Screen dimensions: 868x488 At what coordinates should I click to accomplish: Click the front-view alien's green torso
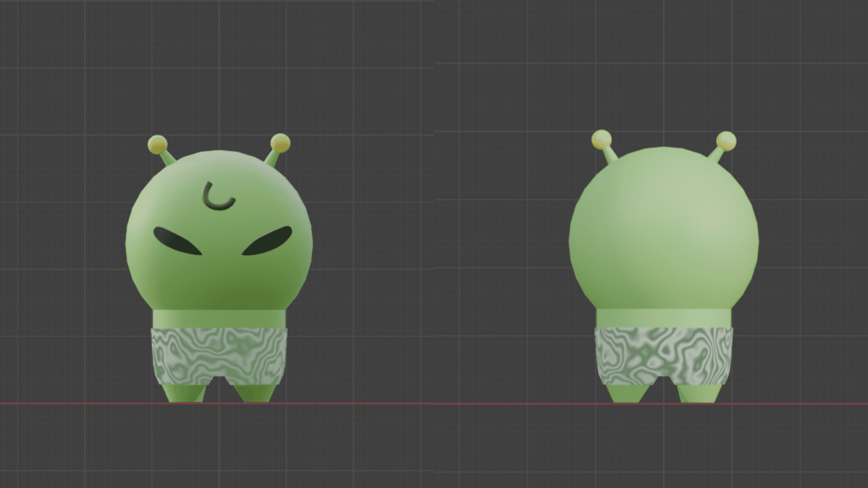point(219,319)
